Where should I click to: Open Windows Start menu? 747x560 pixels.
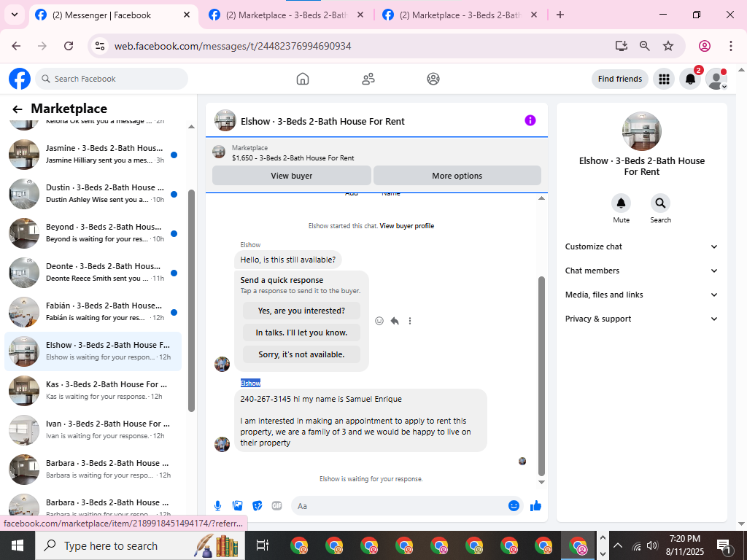[x=18, y=545]
